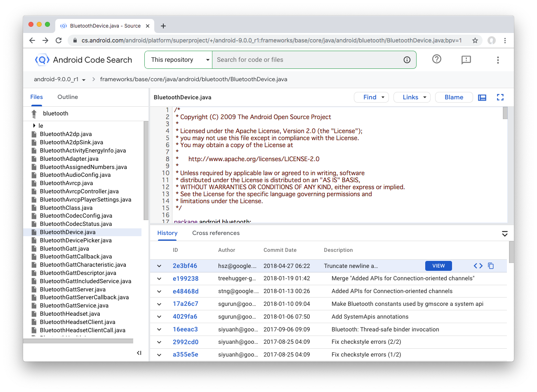
Task: Expand commit 2992cd0 details
Action: [x=159, y=342]
